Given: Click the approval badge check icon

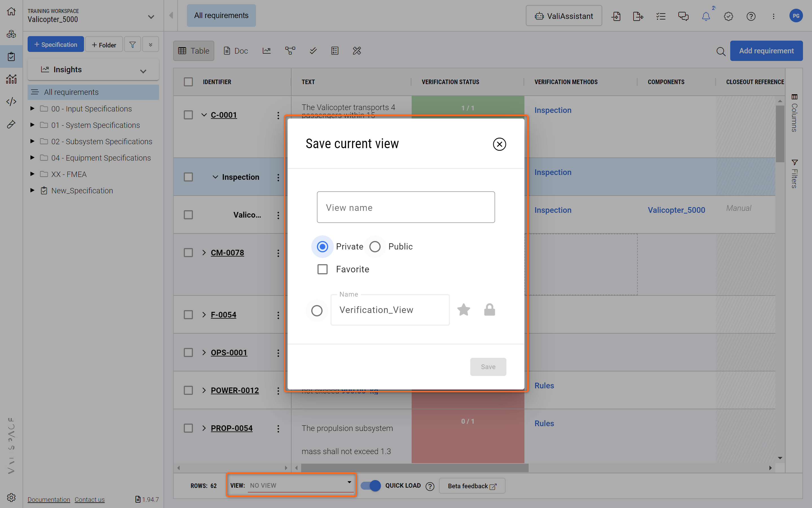Looking at the screenshot, I should point(729,16).
